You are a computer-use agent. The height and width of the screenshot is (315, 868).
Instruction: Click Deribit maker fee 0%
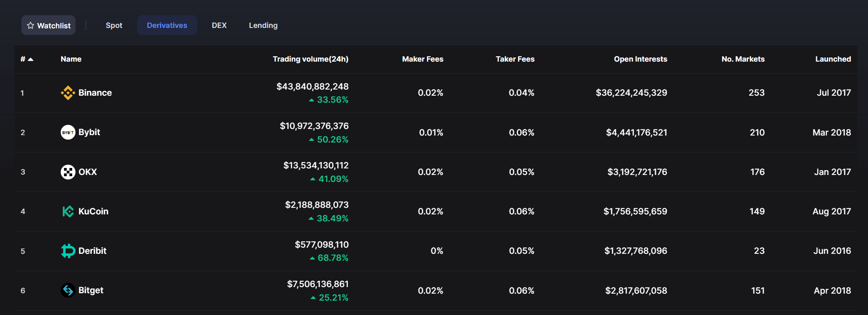point(437,251)
